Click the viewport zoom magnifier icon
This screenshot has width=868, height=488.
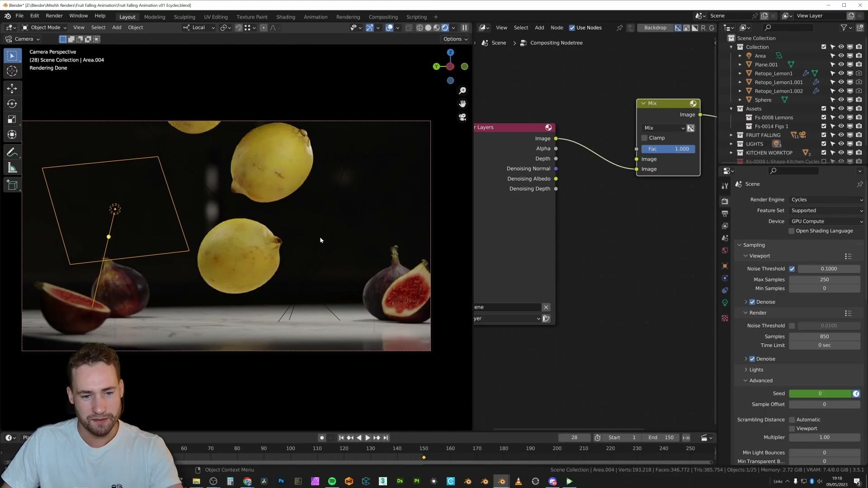(x=462, y=91)
